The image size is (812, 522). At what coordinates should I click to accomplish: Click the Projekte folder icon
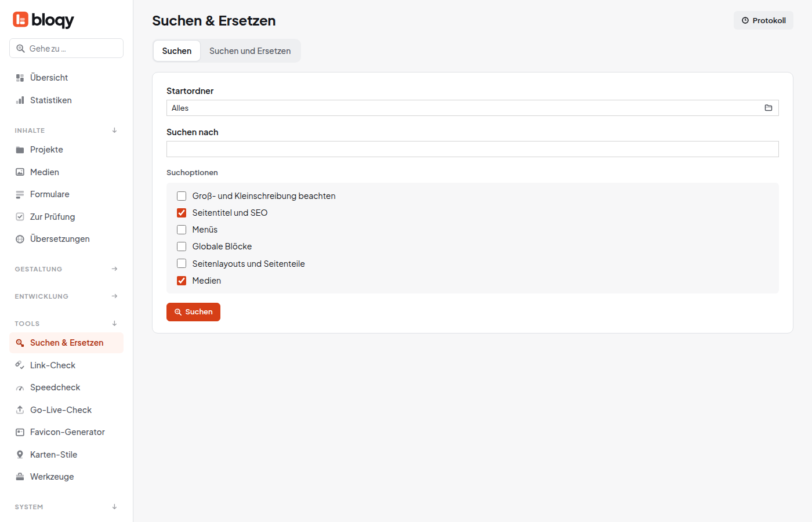tap(20, 150)
